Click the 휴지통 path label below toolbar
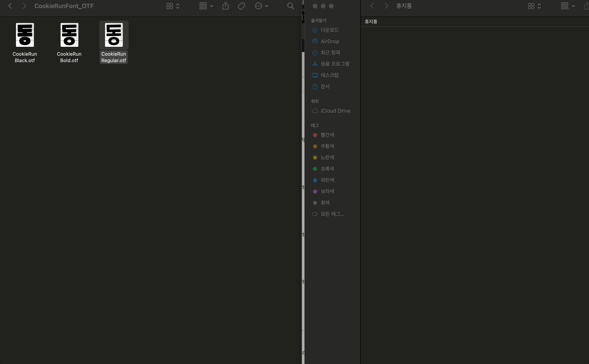 [x=371, y=22]
